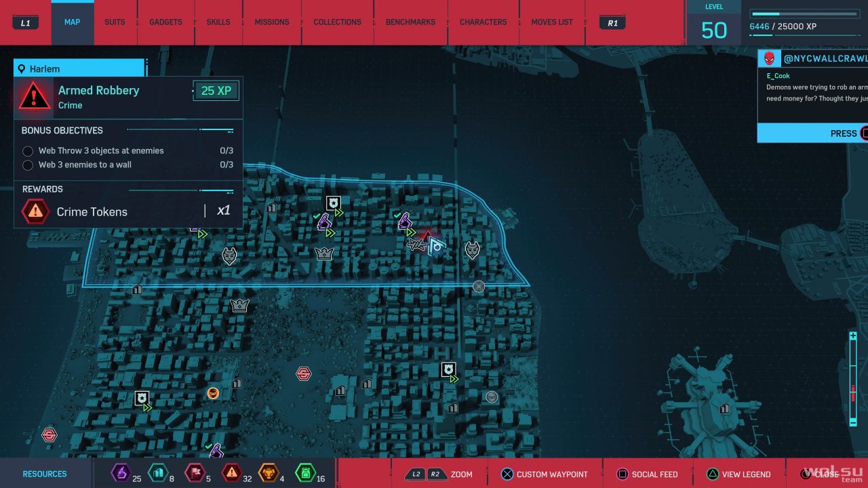
Task: Click the Crime Tokens reward hexagon icon
Action: pyautogui.click(x=35, y=211)
